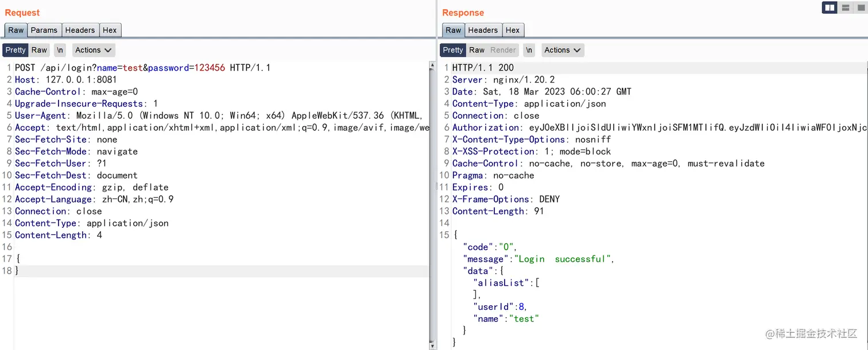The image size is (868, 350).
Task: Click Accept-Language zh-CN header line
Action: click(x=94, y=199)
